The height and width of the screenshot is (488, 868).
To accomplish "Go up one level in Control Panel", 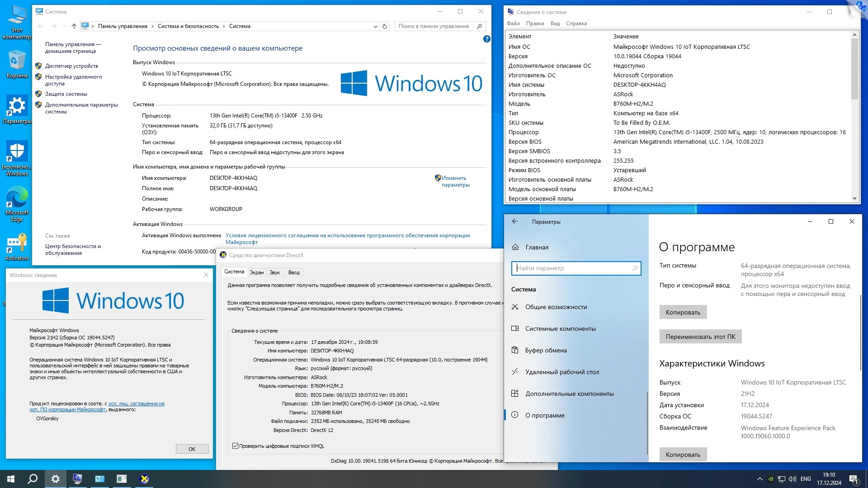I will (x=74, y=26).
